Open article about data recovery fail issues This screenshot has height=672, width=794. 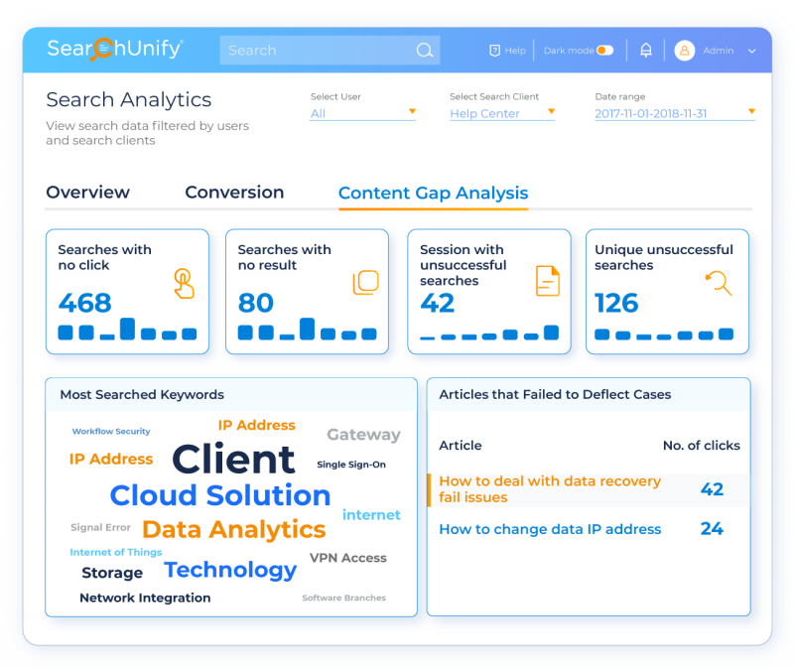pyautogui.click(x=550, y=489)
